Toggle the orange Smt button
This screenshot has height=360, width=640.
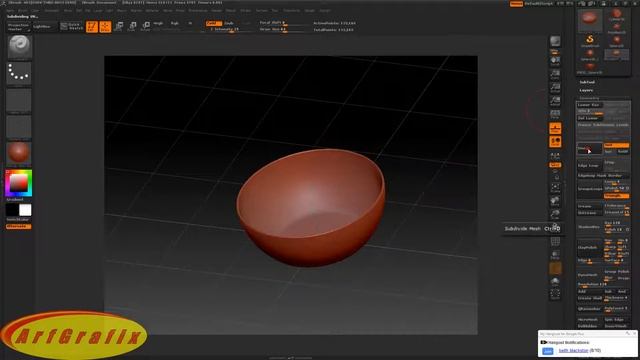coord(616,145)
